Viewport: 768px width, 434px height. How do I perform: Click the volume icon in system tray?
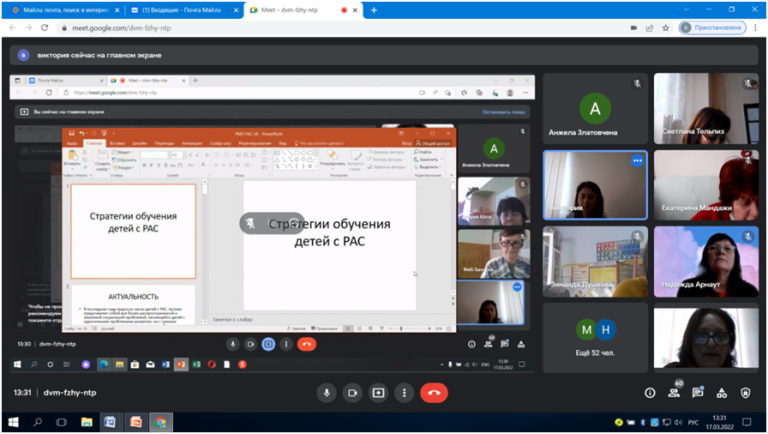(x=678, y=422)
